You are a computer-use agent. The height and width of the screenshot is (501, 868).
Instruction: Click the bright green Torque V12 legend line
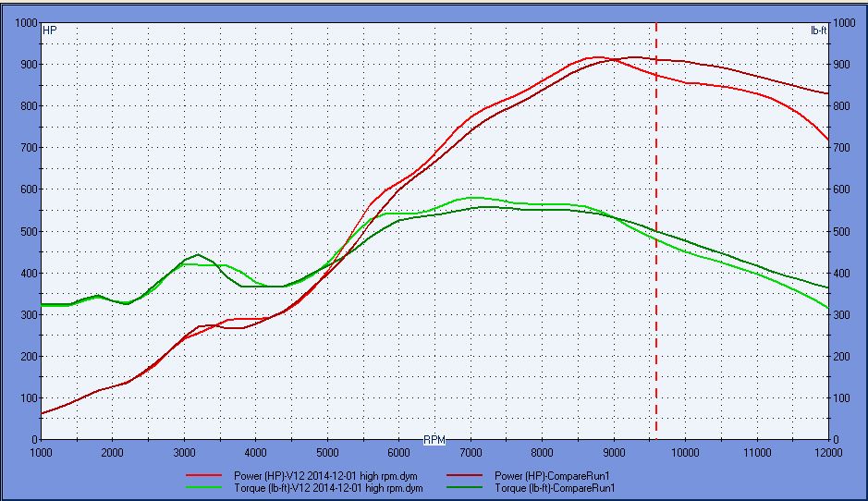click(x=205, y=487)
